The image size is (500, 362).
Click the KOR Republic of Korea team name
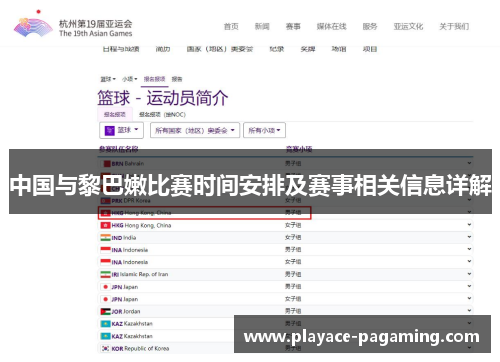(x=140, y=349)
